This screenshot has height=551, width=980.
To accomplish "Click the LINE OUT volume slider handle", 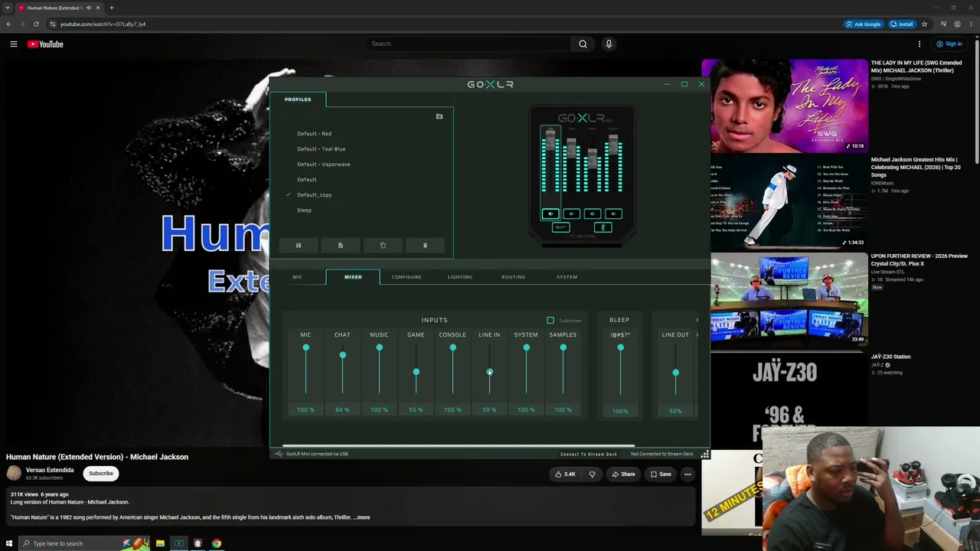I will coord(675,373).
